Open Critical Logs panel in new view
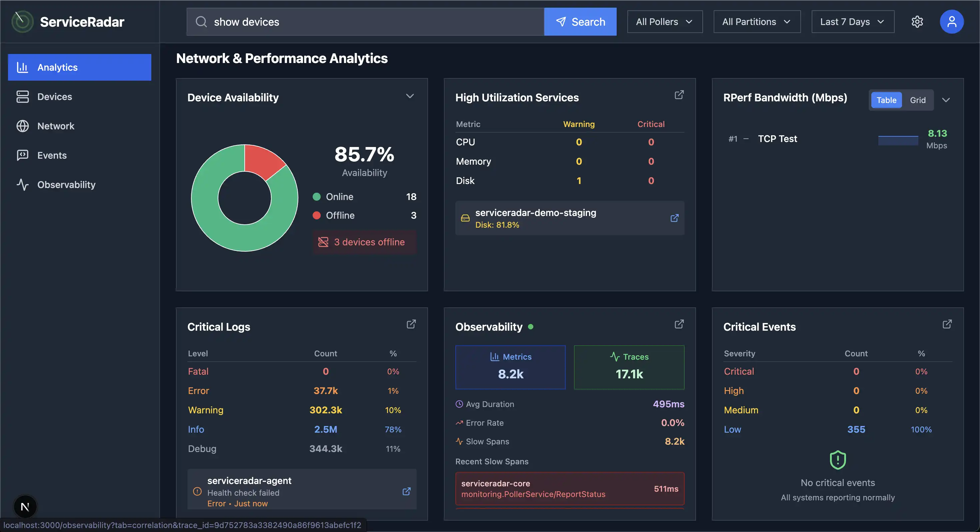Image resolution: width=980 pixels, height=532 pixels. pyautogui.click(x=411, y=324)
